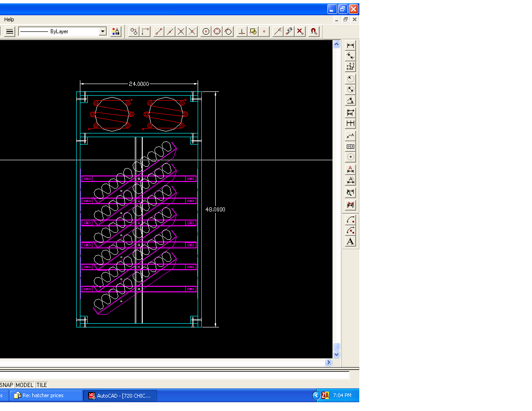Select the Ordinate Dimension tool
This screenshot has width=532, height=411.
[x=351, y=66]
